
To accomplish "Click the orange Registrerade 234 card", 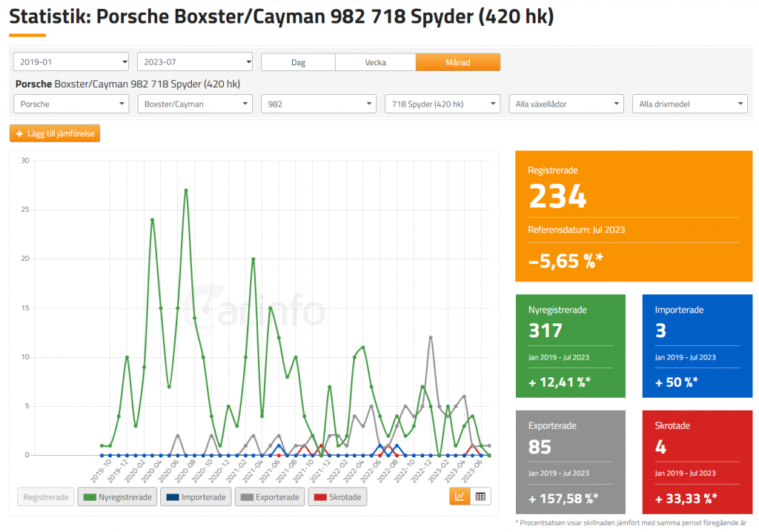I will [x=634, y=216].
